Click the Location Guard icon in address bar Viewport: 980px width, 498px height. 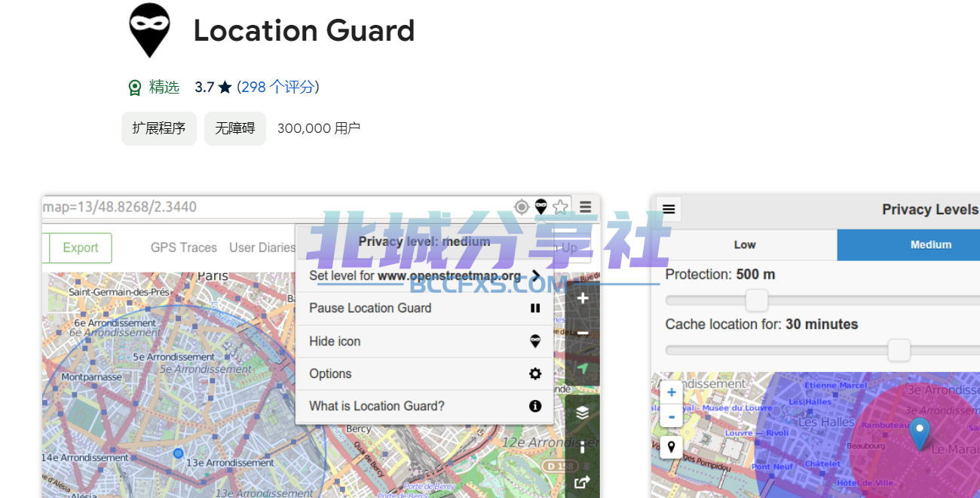click(541, 207)
